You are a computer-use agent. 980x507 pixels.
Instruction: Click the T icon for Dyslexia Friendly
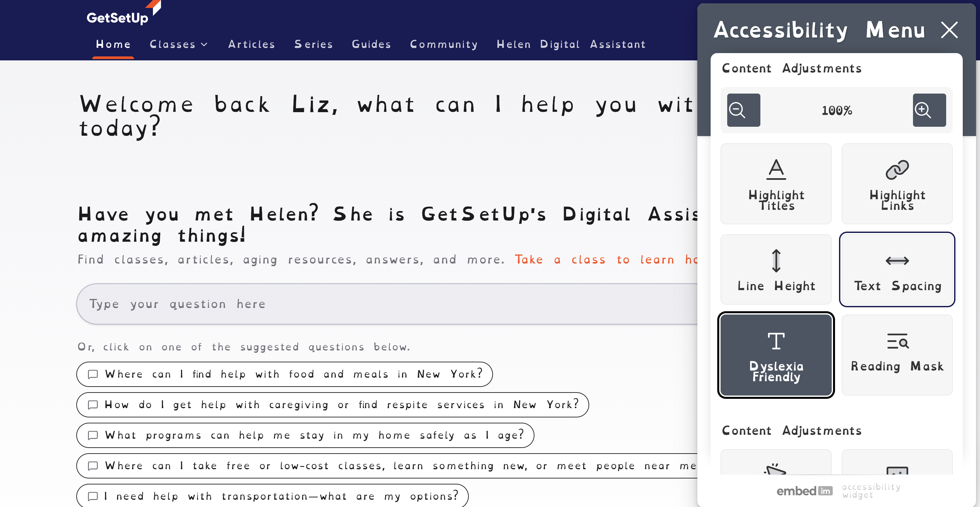pos(776,341)
